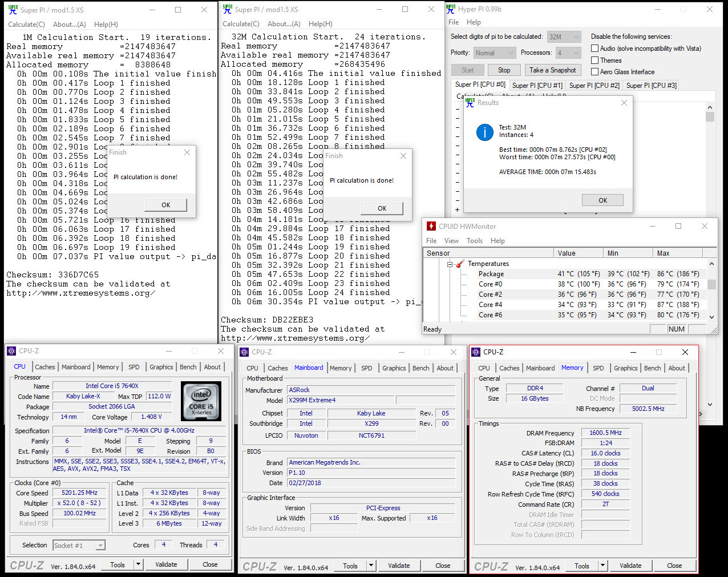Switch to Super PI [CPU #3] tab

[651, 85]
